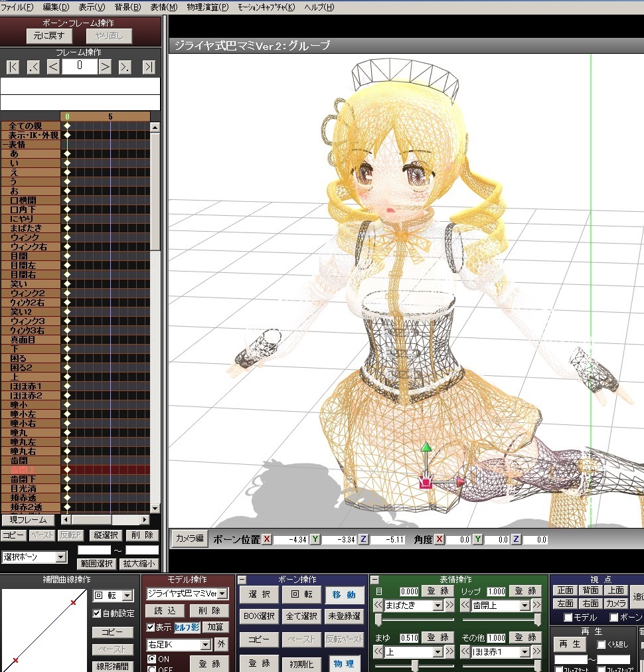Open the 右足IK bone dropdown

click(206, 644)
